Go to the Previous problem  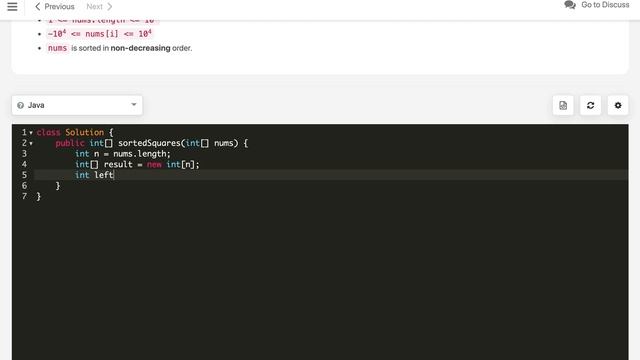(x=55, y=7)
